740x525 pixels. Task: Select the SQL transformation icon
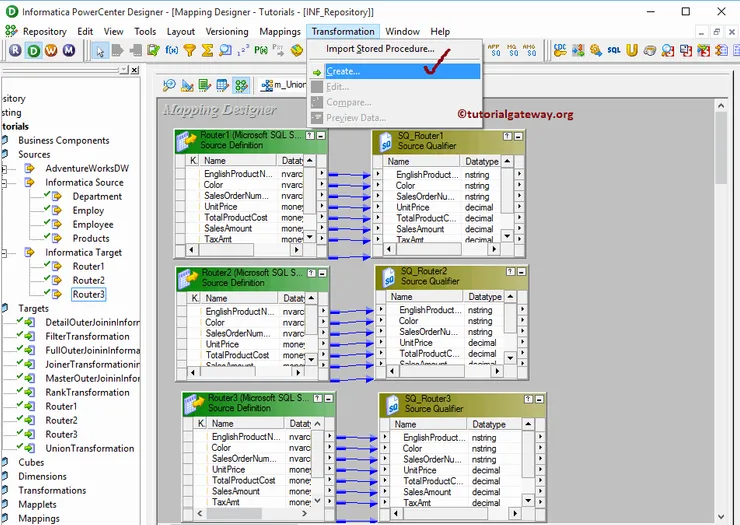point(614,50)
